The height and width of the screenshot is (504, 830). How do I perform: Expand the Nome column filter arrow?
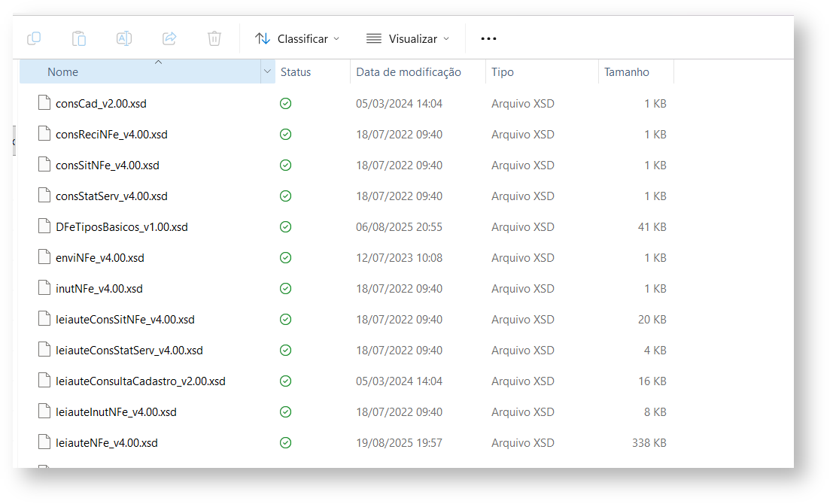(x=267, y=72)
